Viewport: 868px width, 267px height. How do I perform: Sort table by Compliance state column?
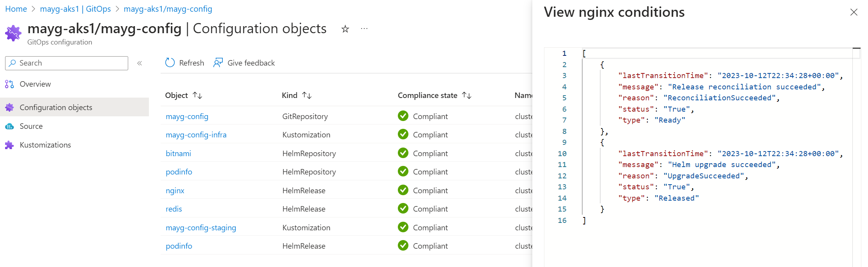pyautogui.click(x=467, y=96)
